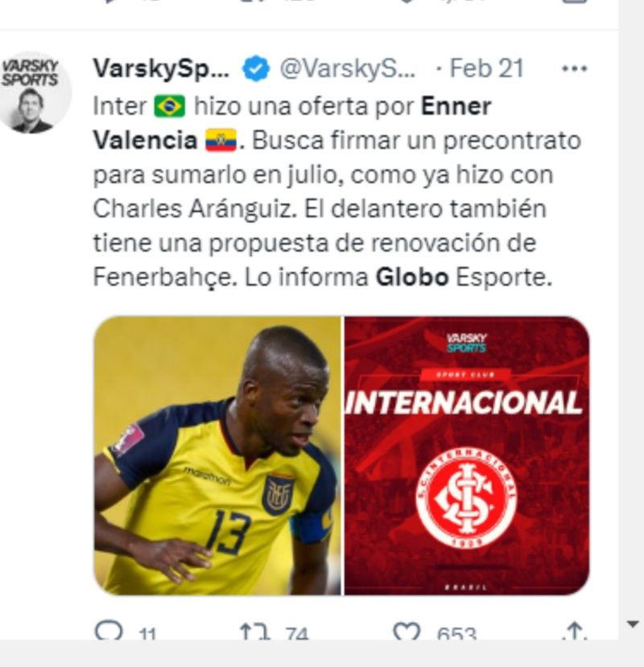Click the @VarskyS... handle
Viewport: 644px width, 667px height.
(x=348, y=68)
